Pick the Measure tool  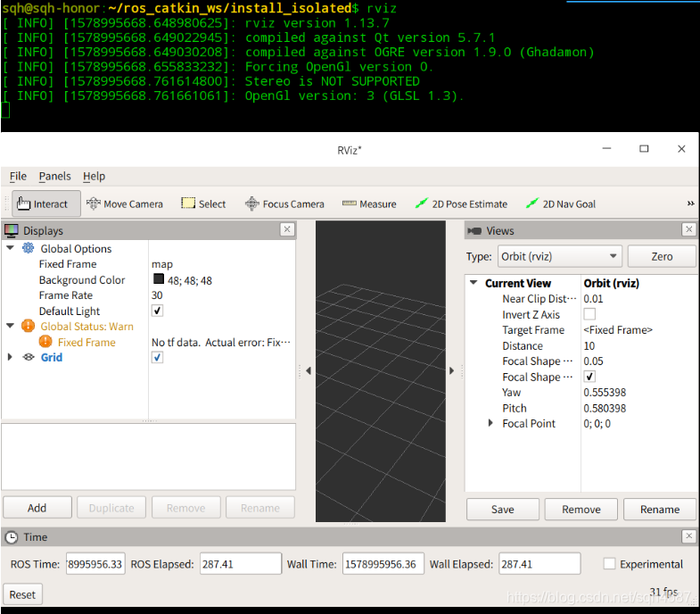[369, 203]
